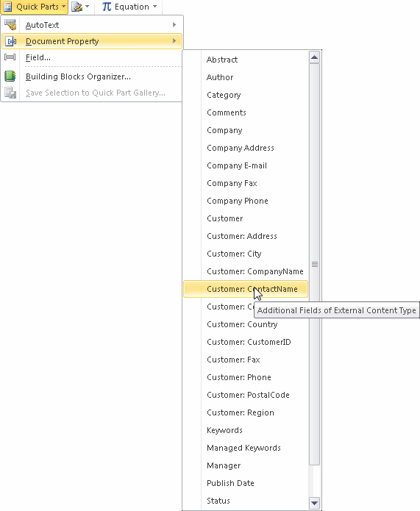Choose Customer: PostalCode field
420x511 pixels.
[x=246, y=395]
